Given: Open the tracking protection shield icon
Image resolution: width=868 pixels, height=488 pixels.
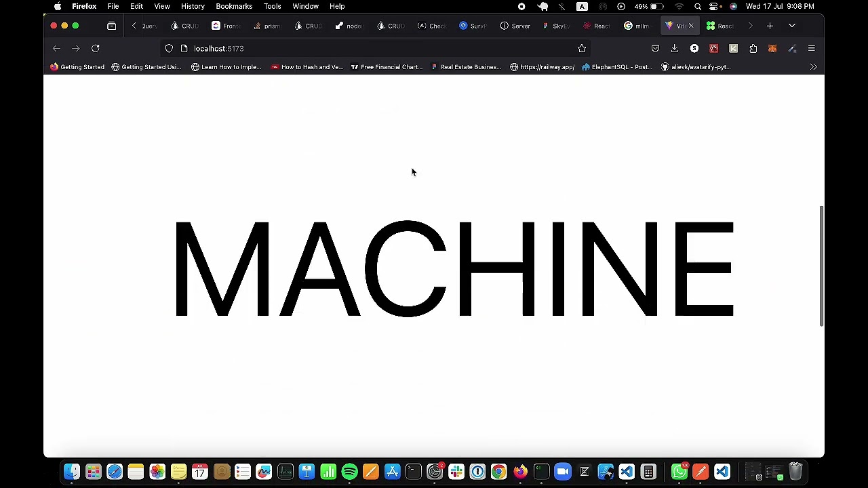Looking at the screenshot, I should coord(169,48).
